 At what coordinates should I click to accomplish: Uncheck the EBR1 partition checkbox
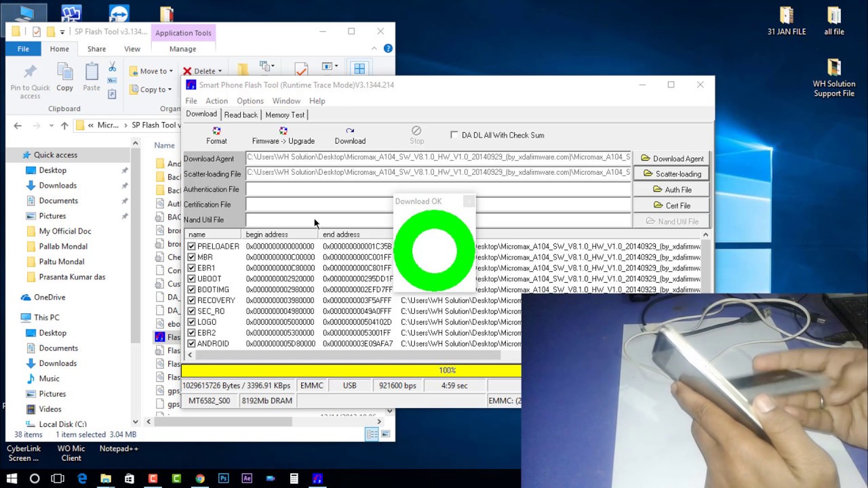(x=191, y=268)
